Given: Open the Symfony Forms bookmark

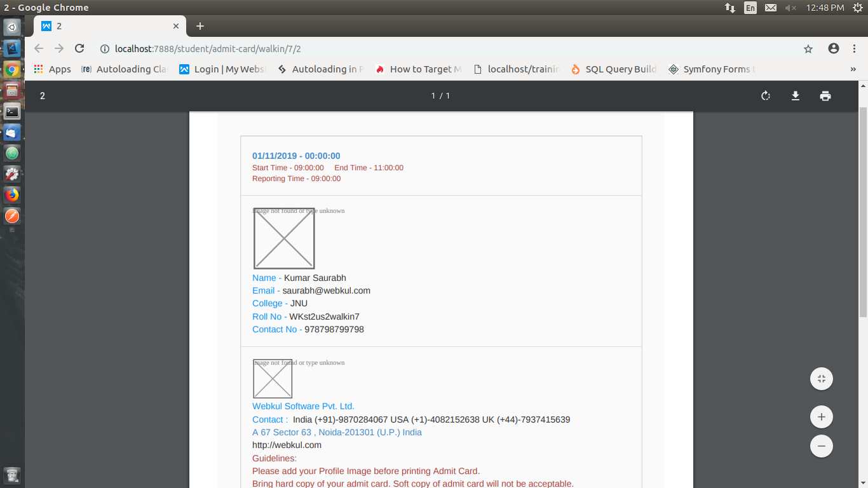Looking at the screenshot, I should click(710, 69).
